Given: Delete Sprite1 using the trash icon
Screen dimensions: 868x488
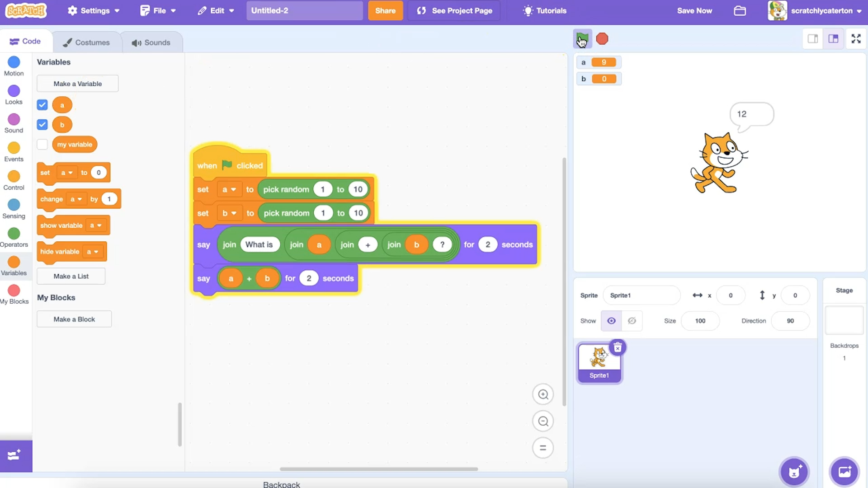Looking at the screenshot, I should tap(618, 347).
